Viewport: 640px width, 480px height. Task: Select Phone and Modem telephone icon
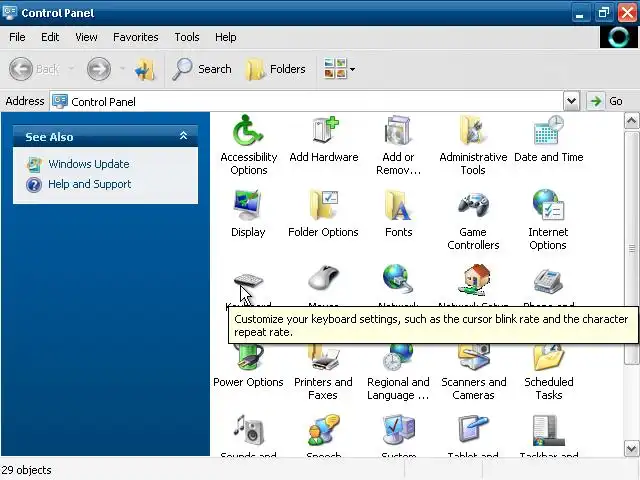[x=549, y=281]
